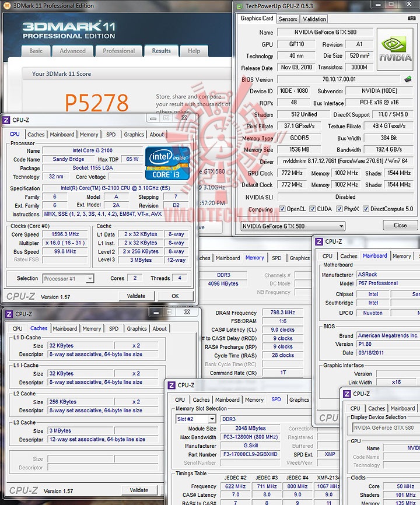The width and height of the screenshot is (420, 505).
Task: Click the GPU-Z screenshot camera icon
Action: [411, 18]
